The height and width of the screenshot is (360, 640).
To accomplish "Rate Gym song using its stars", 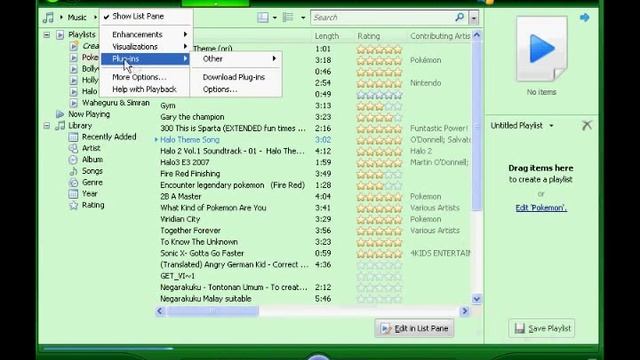I will pyautogui.click(x=379, y=106).
